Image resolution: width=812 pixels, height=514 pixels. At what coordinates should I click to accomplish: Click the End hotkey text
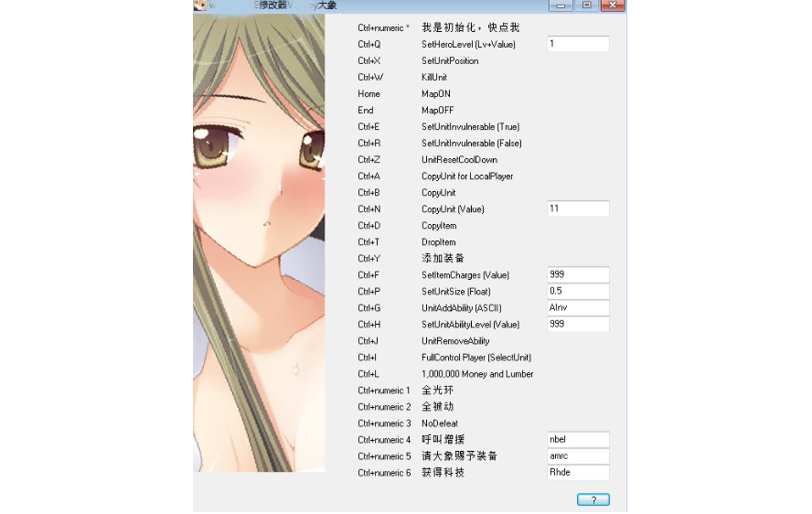pyautogui.click(x=365, y=111)
